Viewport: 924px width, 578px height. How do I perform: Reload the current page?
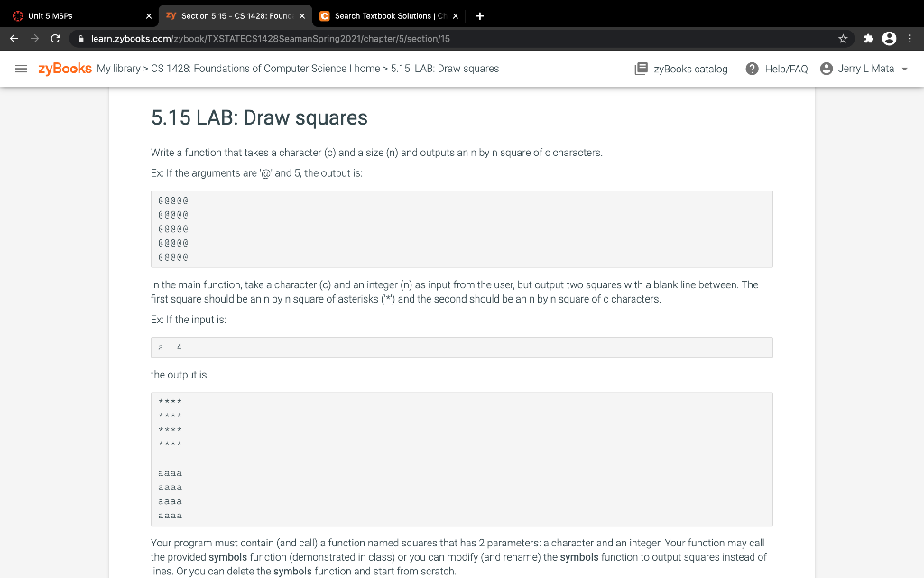tap(57, 39)
